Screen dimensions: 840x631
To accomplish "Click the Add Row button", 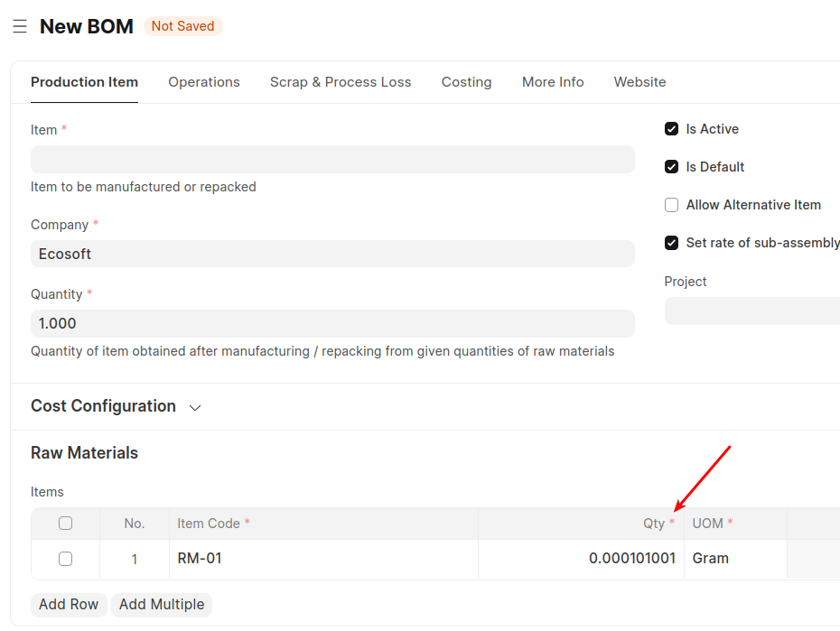I will [x=69, y=605].
